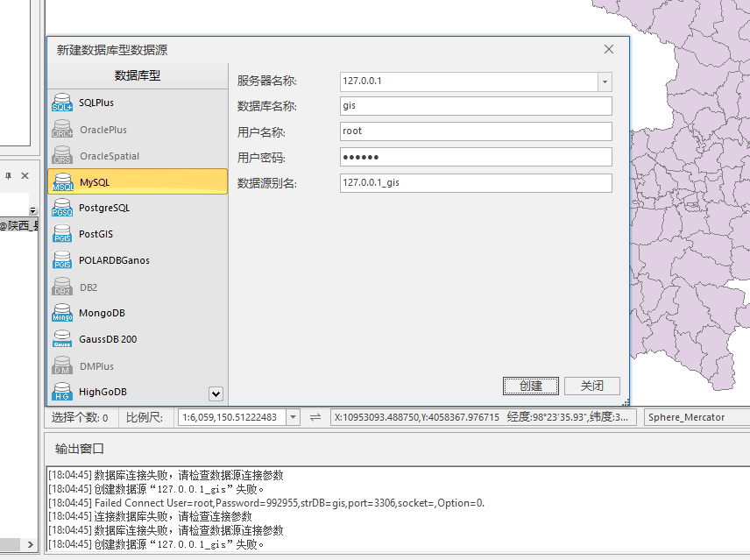Click the 输出窗口 panel title

point(80,449)
